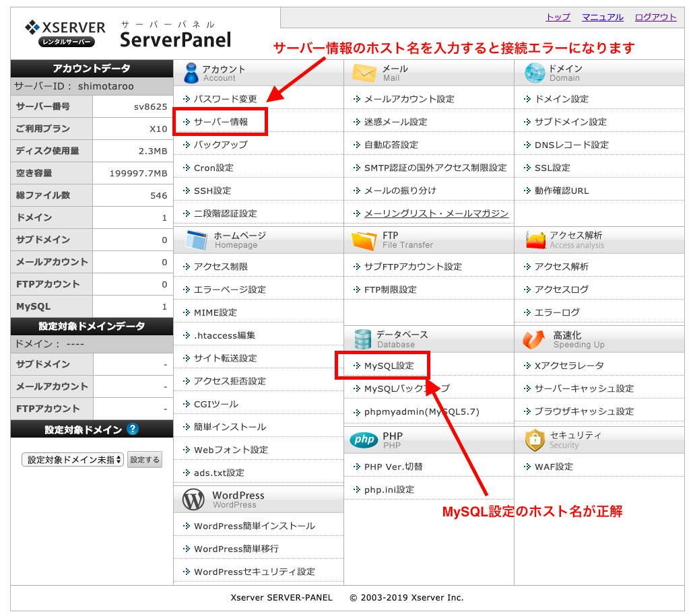
Task: Open 迷惑メール設定
Action: 395,122
